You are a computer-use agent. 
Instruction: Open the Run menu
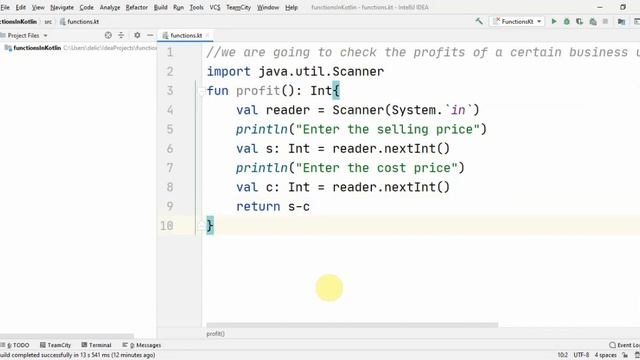pos(178,7)
